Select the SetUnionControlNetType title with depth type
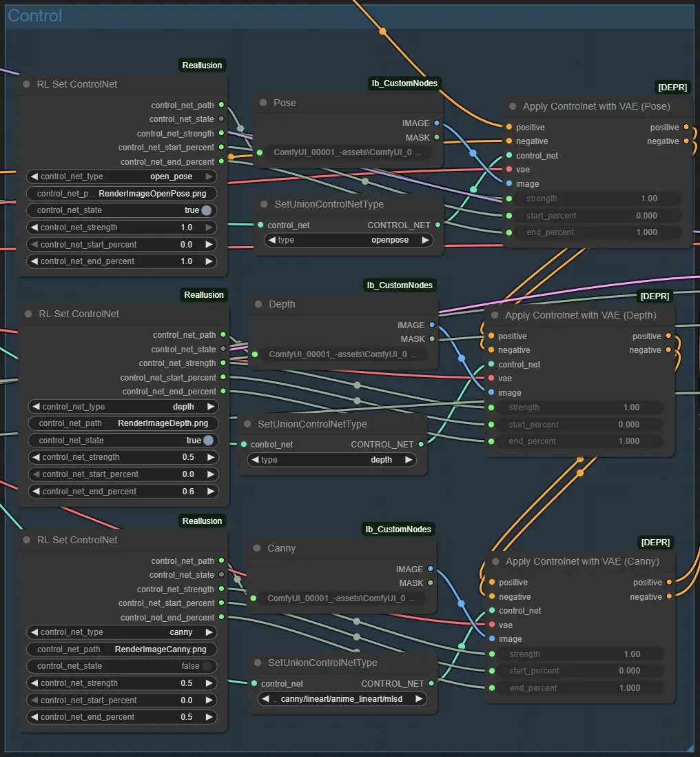This screenshot has height=757, width=700. 312,424
